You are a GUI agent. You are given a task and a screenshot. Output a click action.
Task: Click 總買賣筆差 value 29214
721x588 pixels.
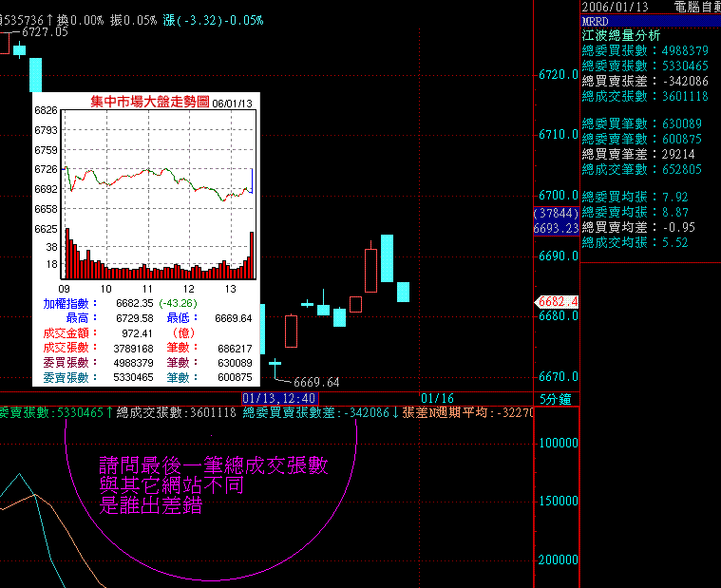[x=678, y=154]
